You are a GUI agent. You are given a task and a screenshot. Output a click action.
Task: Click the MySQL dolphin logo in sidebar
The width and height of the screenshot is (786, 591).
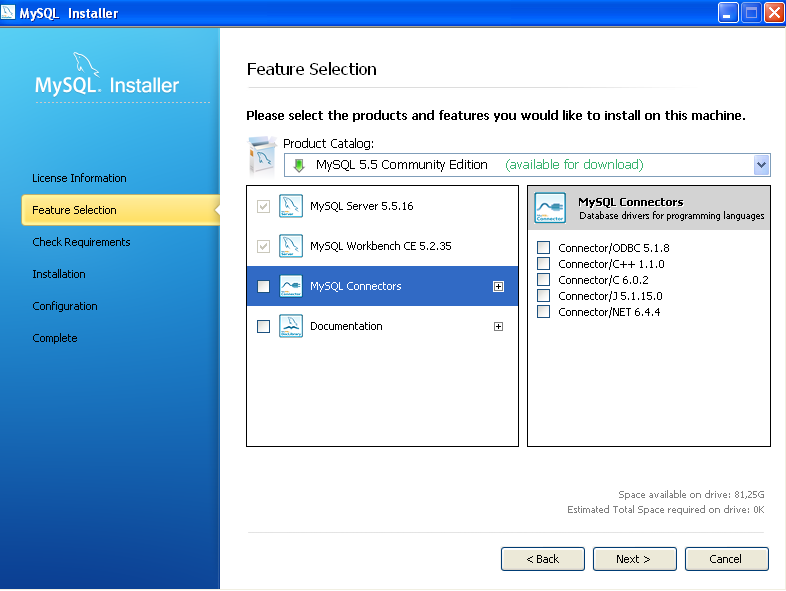[x=86, y=64]
